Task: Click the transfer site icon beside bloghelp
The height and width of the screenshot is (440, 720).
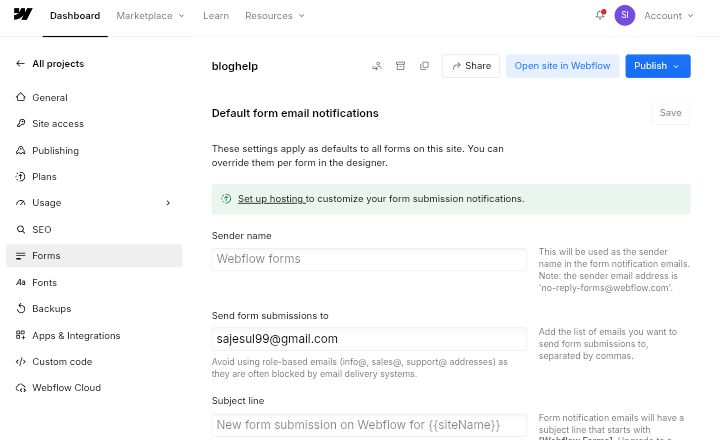Action: [x=377, y=66]
